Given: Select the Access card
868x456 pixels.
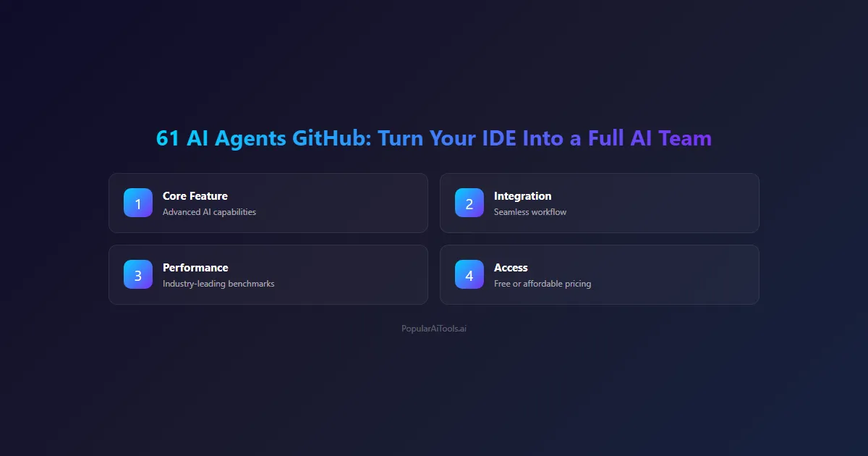Looking at the screenshot, I should pyautogui.click(x=599, y=275).
